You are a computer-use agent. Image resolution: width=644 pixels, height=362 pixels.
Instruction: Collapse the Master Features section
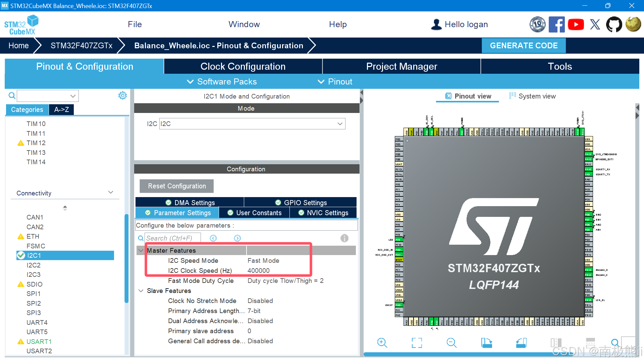(x=141, y=250)
